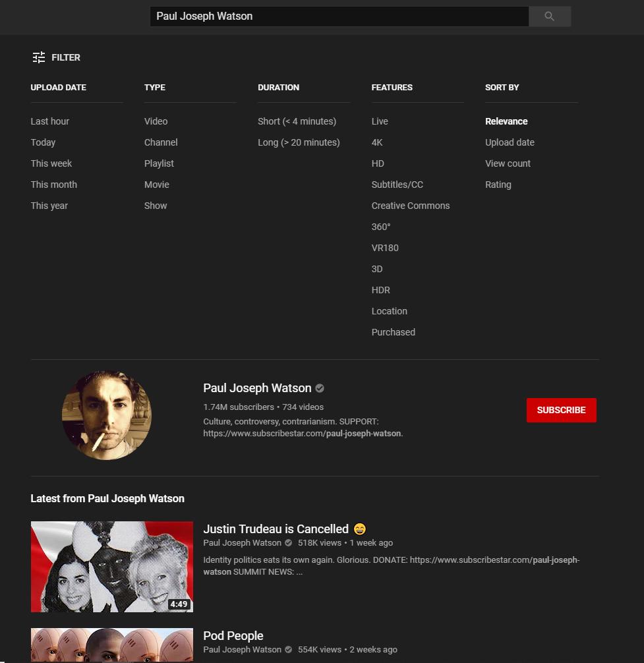
Task: Filter by Last hour upload date
Action: click(50, 121)
